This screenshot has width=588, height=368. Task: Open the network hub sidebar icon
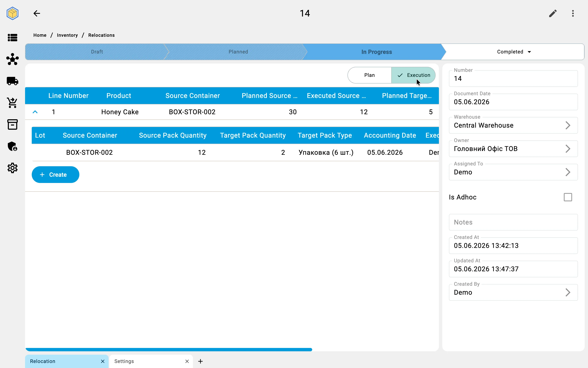coord(12,59)
